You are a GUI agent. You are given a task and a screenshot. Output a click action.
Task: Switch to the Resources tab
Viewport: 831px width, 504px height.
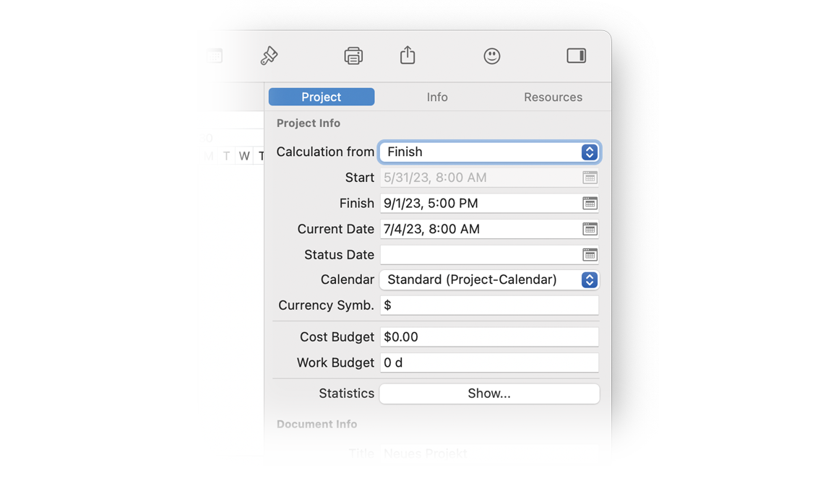(x=553, y=97)
